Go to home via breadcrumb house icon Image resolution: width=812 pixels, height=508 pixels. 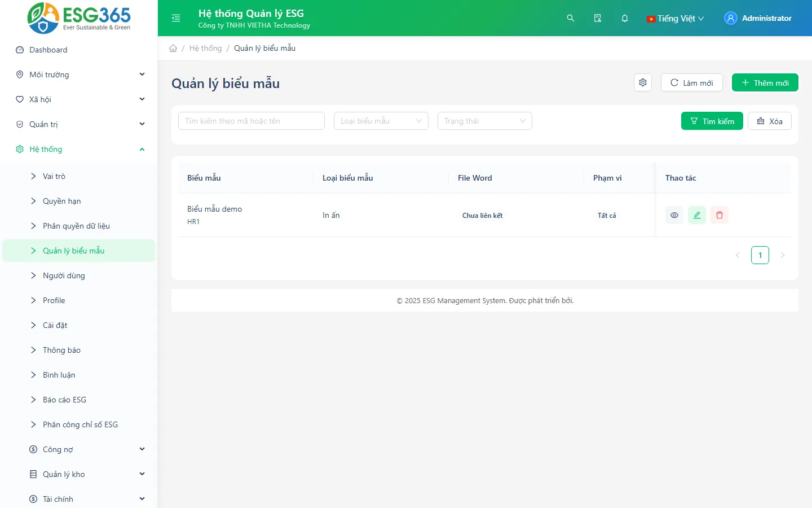[173, 49]
